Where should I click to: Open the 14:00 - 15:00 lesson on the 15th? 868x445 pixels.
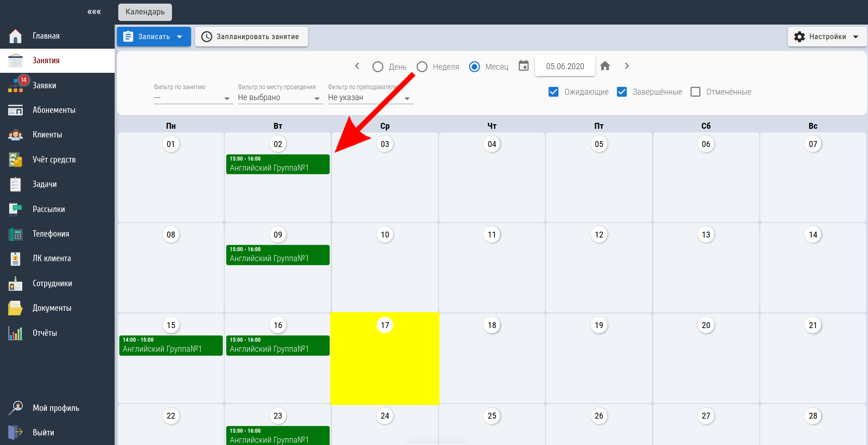pyautogui.click(x=171, y=345)
